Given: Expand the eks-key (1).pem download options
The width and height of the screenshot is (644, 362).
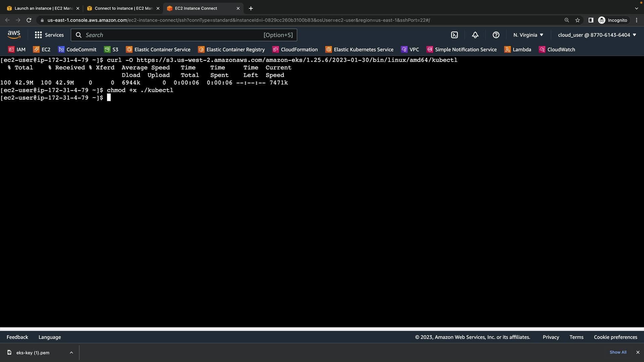Looking at the screenshot, I should coord(71,353).
